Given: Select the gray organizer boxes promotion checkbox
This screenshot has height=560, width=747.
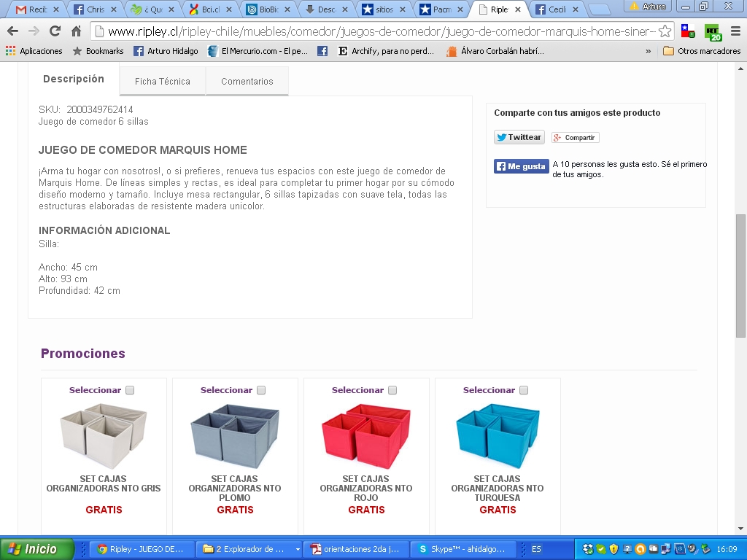Looking at the screenshot, I should tap(130, 390).
